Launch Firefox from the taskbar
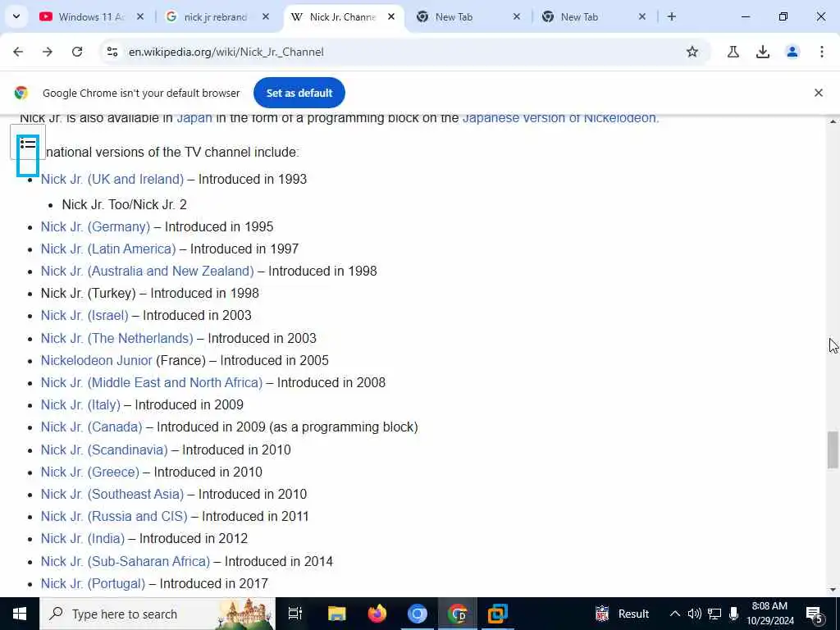The width and height of the screenshot is (840, 630). click(x=377, y=614)
